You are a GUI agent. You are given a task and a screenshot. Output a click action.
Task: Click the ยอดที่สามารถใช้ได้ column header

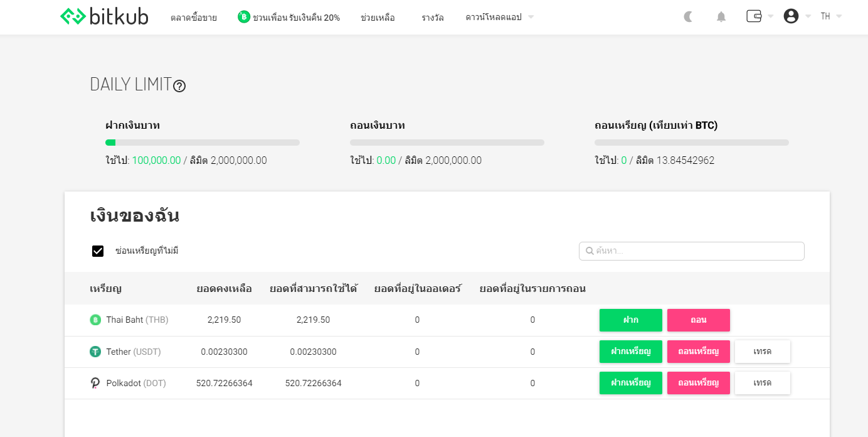pos(313,289)
